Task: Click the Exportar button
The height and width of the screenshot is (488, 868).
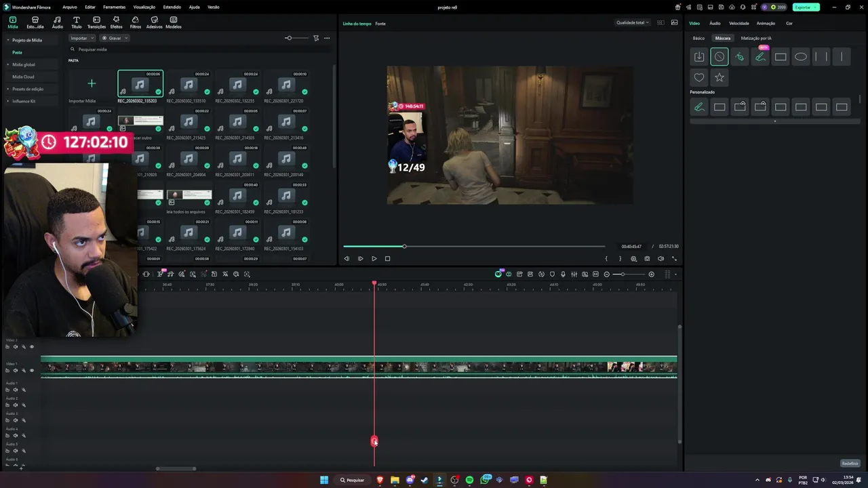Action: [806, 7]
